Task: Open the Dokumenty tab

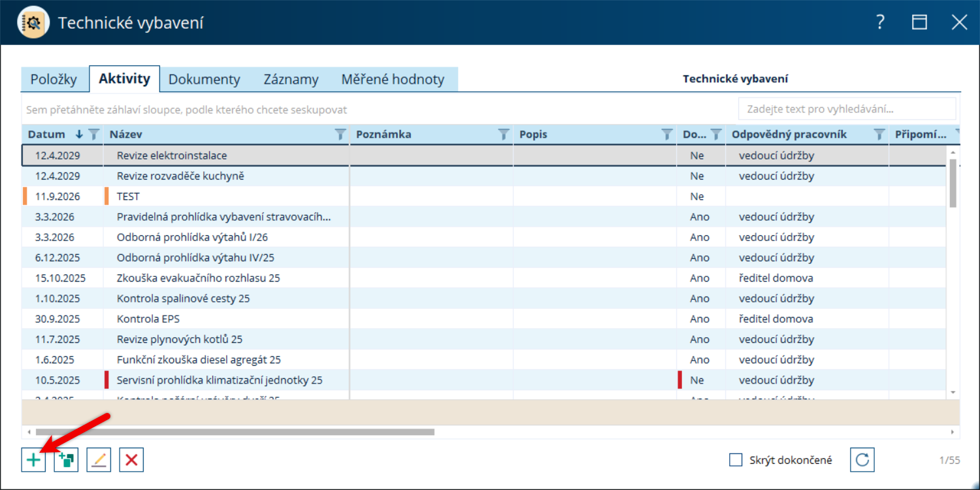Action: [x=204, y=80]
